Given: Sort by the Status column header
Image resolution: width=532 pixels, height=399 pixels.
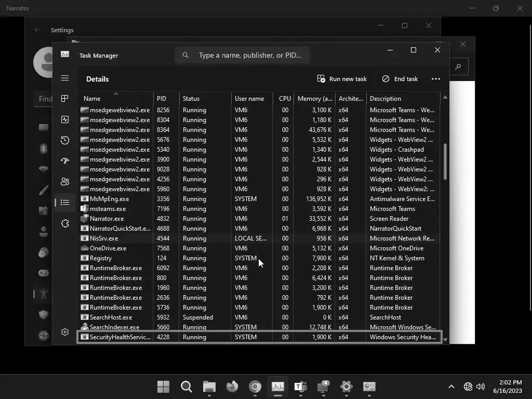Looking at the screenshot, I should pos(205,98).
